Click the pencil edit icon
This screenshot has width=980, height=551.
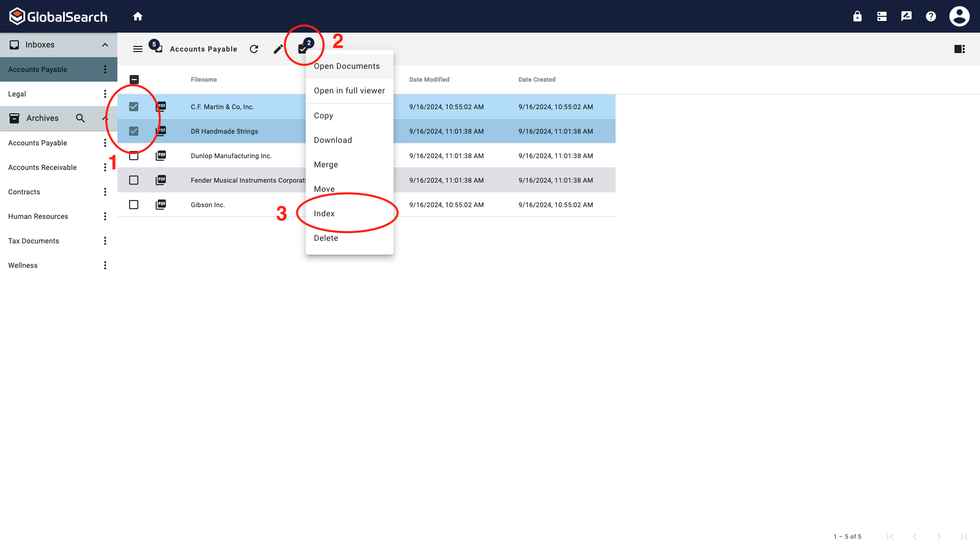[x=278, y=49]
